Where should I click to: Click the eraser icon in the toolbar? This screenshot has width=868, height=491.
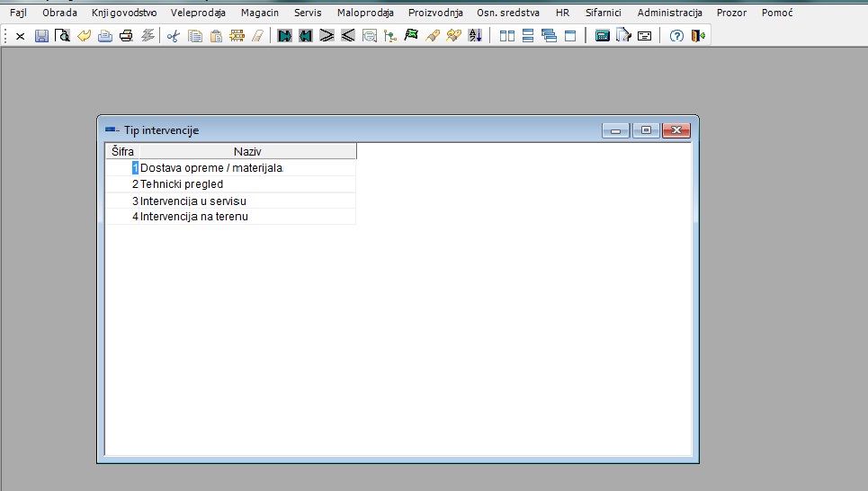[257, 36]
